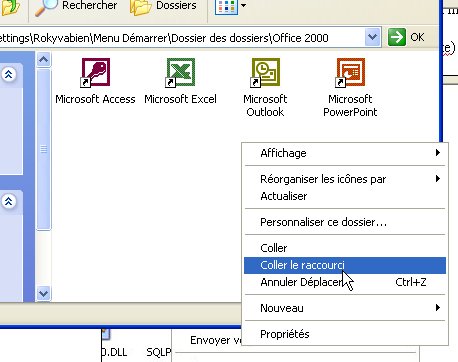Select the Microsoft Outlook shortcut icon
This screenshot has height=362, width=458.
[x=265, y=73]
